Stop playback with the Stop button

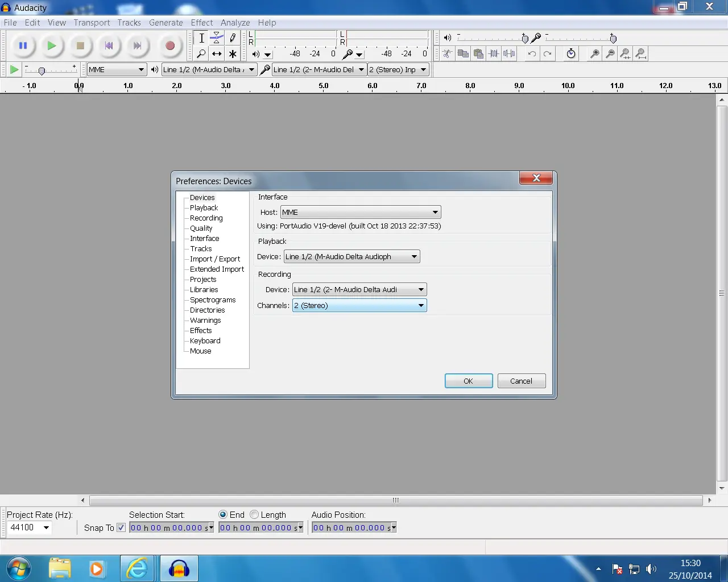[80, 46]
